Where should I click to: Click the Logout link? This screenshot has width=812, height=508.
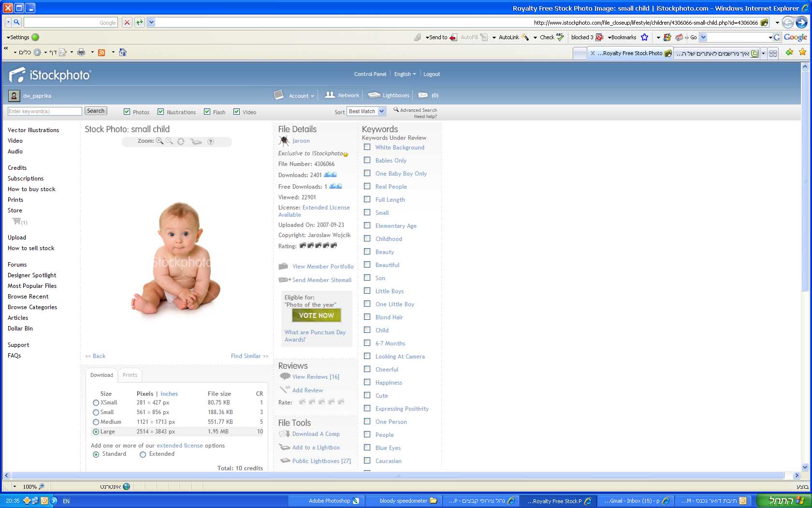[x=432, y=74]
